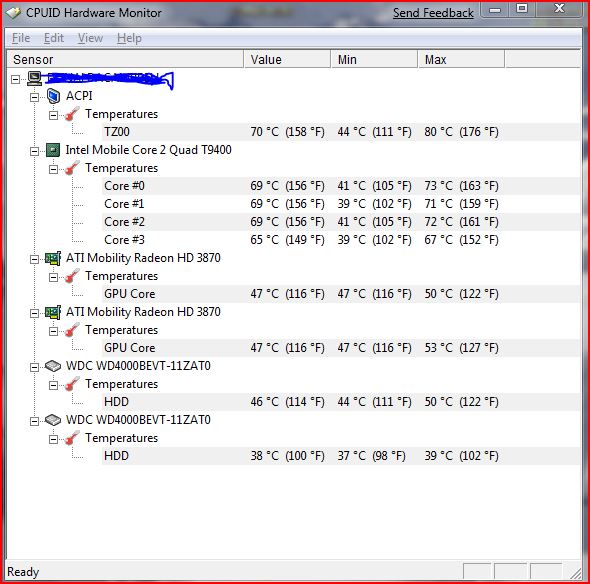Collapse the Intel Mobile Core 2 Quad node
Viewport: 590px width, 584px height.
coord(35,152)
